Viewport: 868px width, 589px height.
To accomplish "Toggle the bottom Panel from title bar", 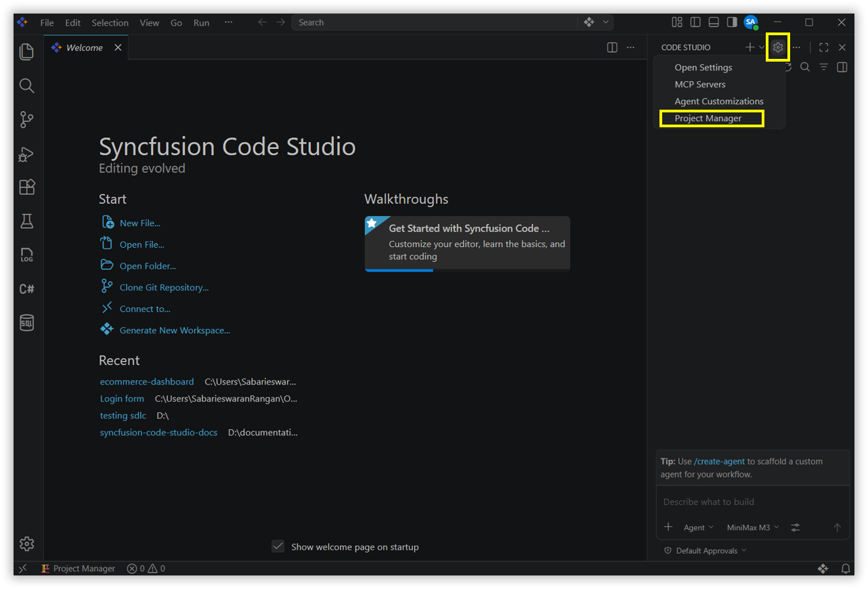I will (x=714, y=22).
